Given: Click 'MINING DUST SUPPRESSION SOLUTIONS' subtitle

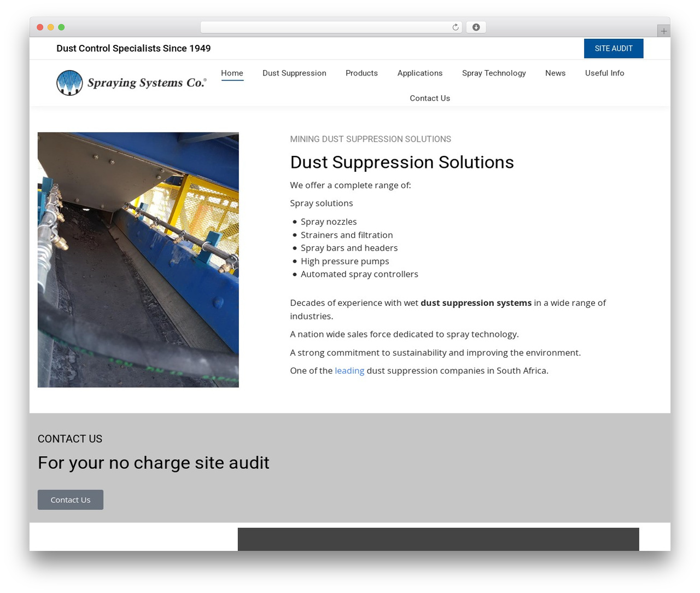Looking at the screenshot, I should pos(371,139).
